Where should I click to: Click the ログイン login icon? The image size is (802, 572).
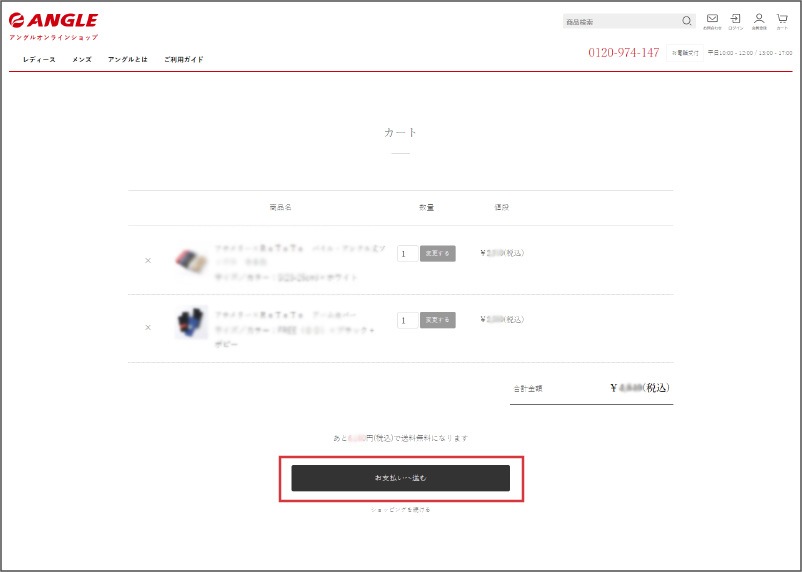point(735,21)
